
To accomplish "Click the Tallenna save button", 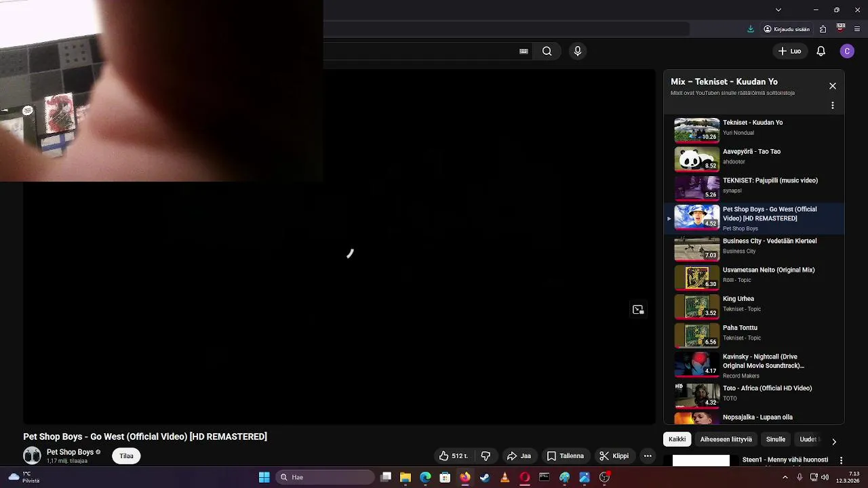I will tap(565, 456).
